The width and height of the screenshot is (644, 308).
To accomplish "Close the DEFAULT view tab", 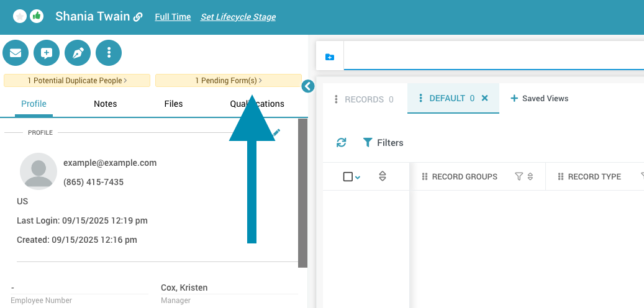I will (485, 98).
